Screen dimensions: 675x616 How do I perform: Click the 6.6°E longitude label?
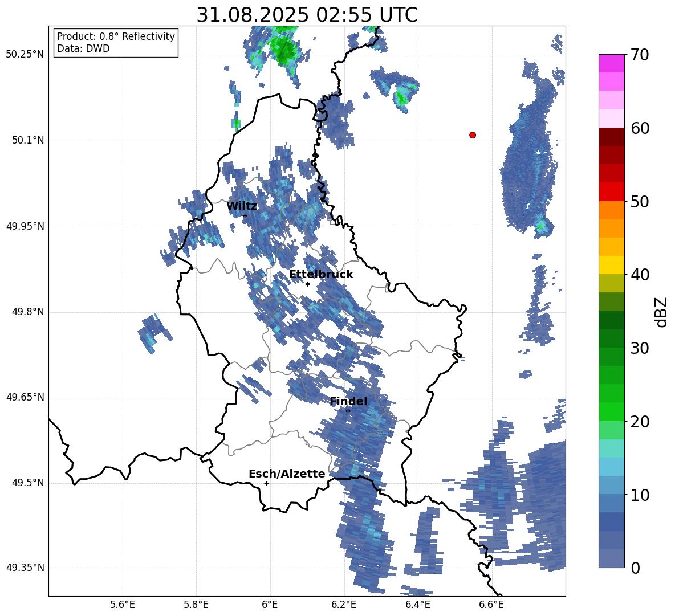pos(491,605)
